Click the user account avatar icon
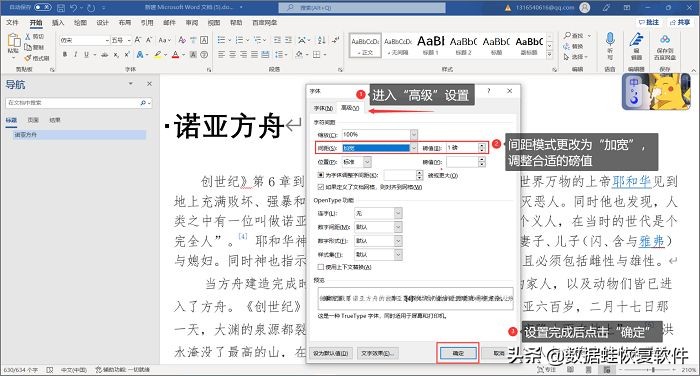700x376 pixels. coord(584,8)
